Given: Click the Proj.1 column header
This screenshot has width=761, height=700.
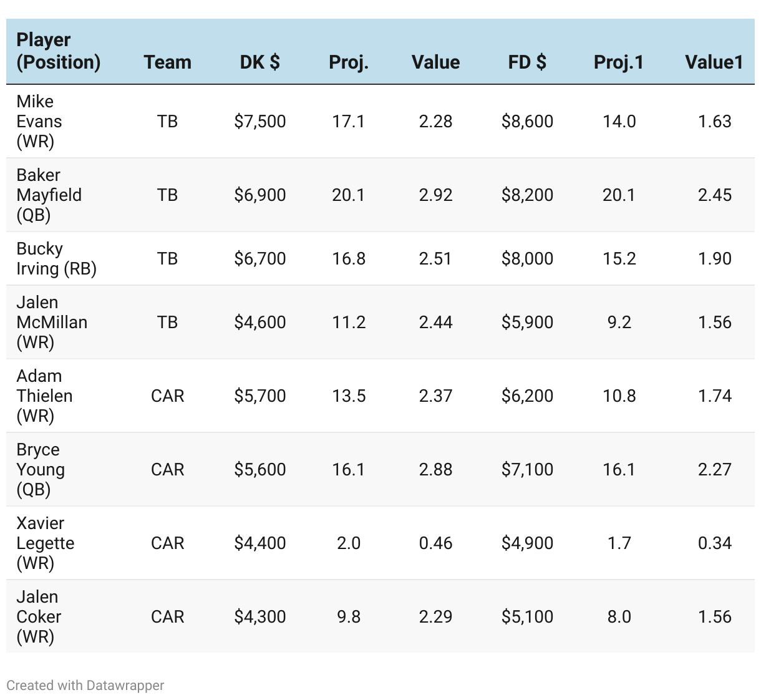Looking at the screenshot, I should tap(618, 62).
